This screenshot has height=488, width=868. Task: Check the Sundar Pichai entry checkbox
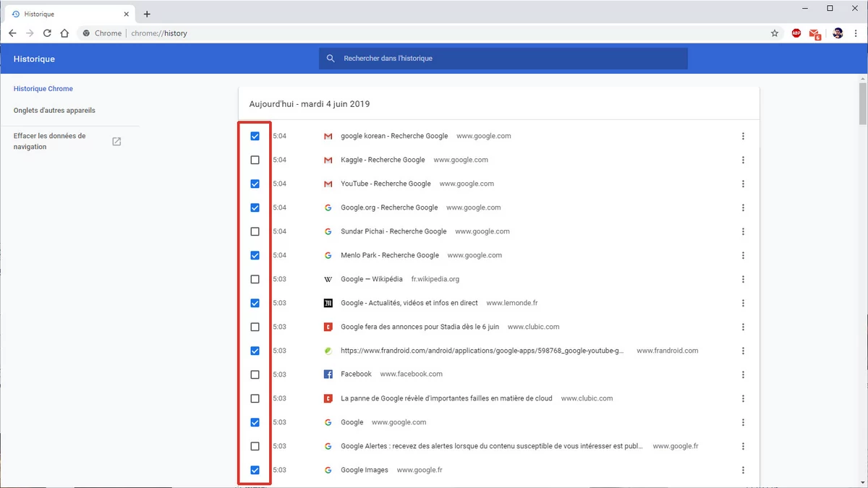[x=255, y=231]
